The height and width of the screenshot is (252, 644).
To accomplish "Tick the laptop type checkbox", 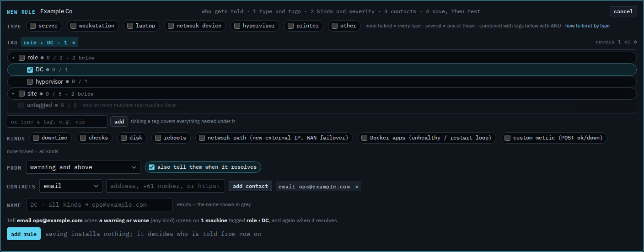I will (130, 26).
